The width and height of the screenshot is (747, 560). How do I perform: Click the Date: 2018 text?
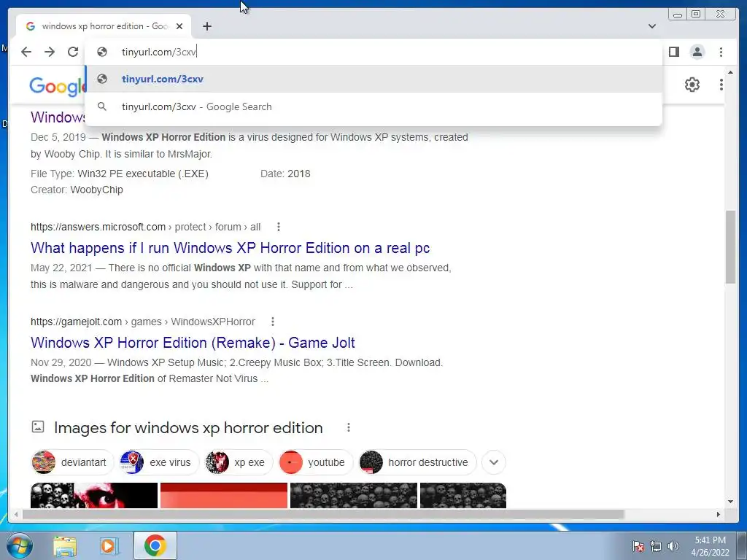285,174
